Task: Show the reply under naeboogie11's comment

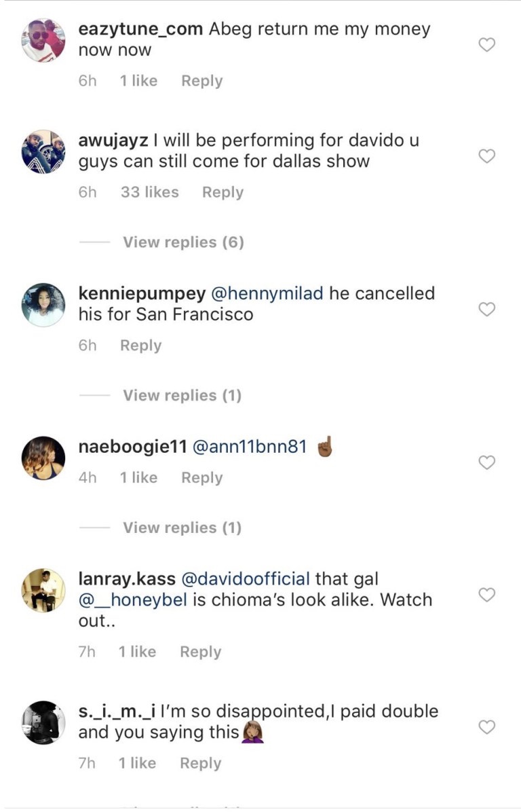Action: coord(182,528)
